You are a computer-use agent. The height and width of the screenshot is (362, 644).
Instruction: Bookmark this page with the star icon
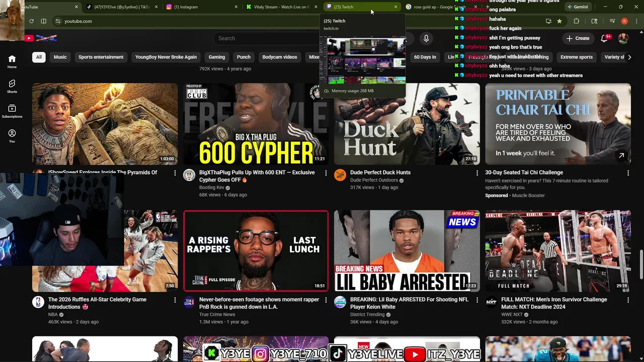pyautogui.click(x=559, y=21)
